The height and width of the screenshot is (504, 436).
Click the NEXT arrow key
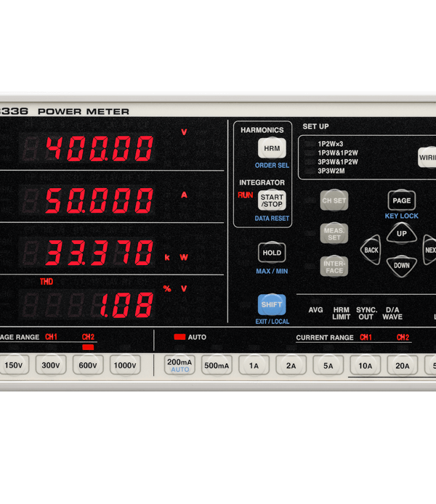tap(430, 250)
